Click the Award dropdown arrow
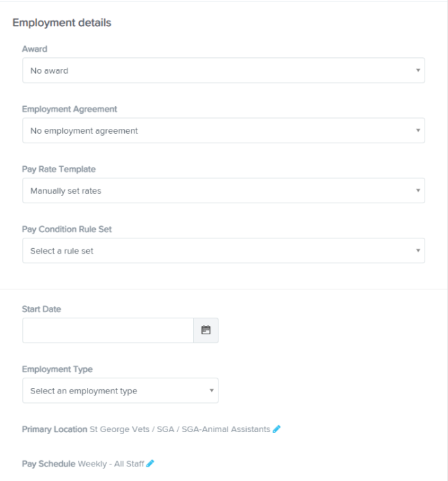 pyautogui.click(x=418, y=70)
